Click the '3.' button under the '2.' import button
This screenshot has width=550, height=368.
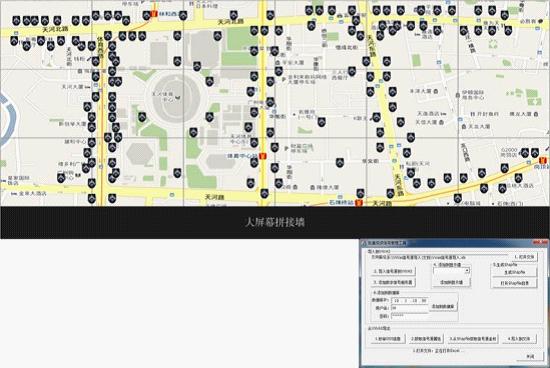point(393,282)
